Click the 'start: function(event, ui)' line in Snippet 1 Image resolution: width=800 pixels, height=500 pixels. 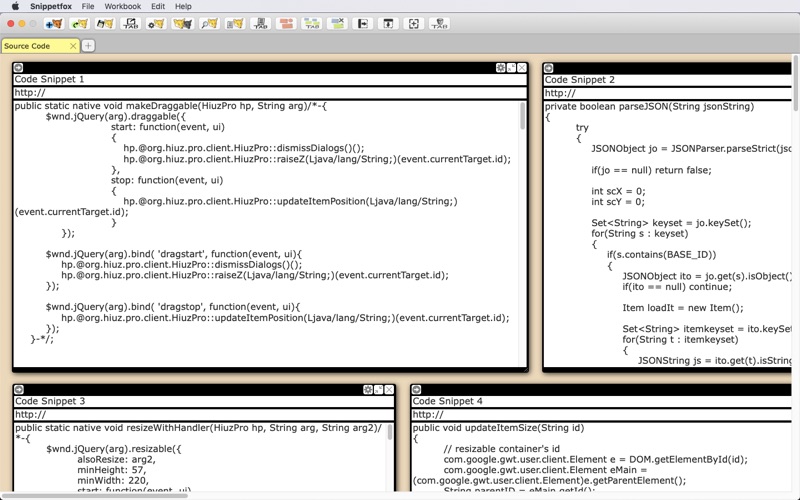tap(167, 127)
